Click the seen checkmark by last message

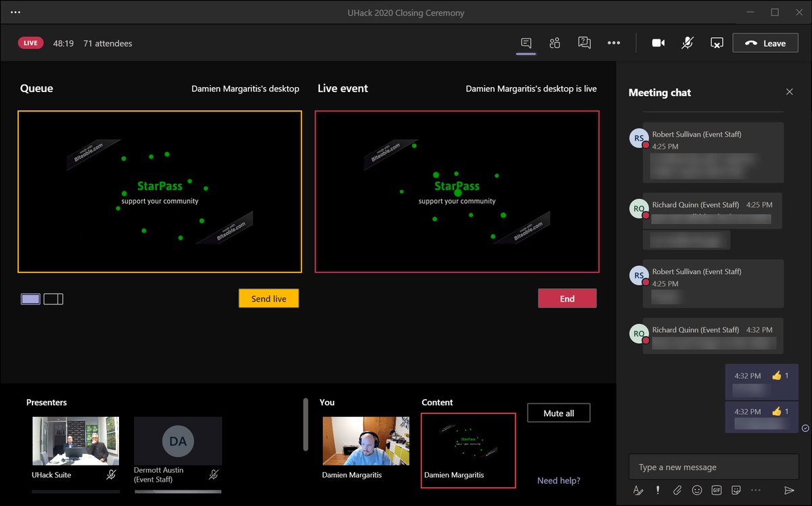coord(805,428)
